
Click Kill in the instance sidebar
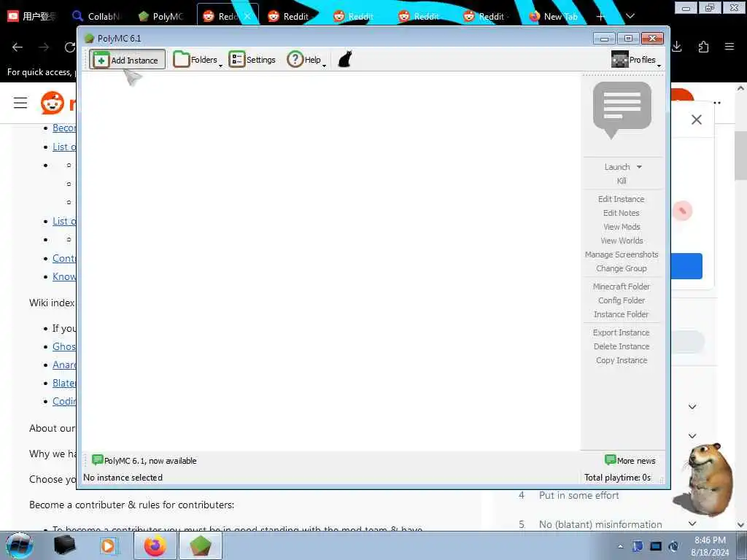click(x=622, y=181)
